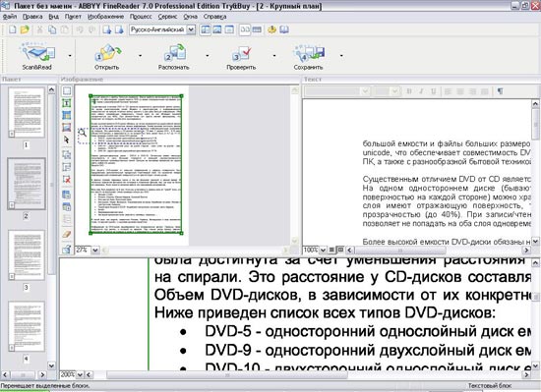The width and height of the screenshot is (541, 392).
Task: Open the Русско-Английский language dropdown
Action: coord(191,29)
